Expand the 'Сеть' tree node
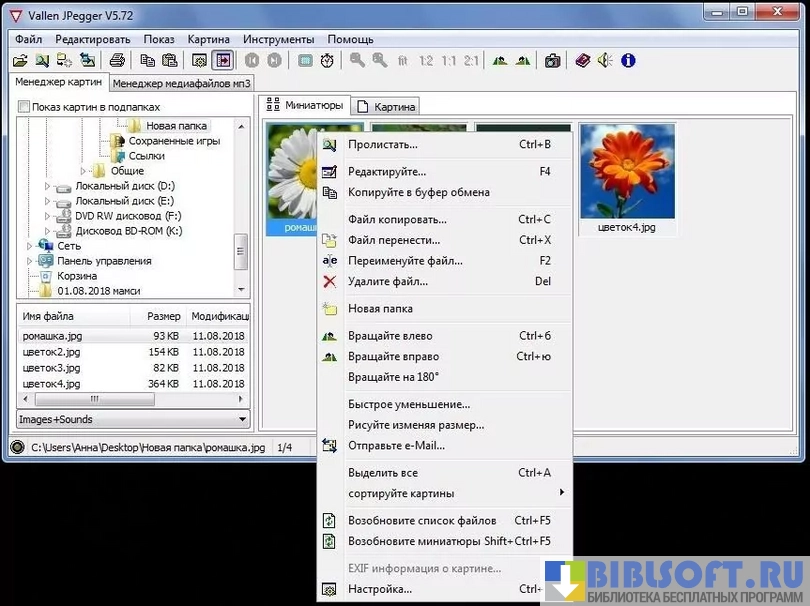This screenshot has height=606, width=810. tap(30, 245)
